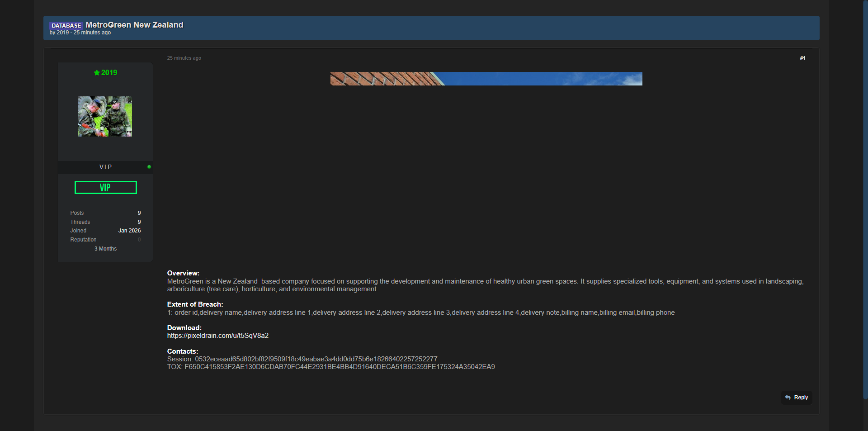Click the pixeldrain.com URL
Screen dimensions: 868x431
pos(218,336)
